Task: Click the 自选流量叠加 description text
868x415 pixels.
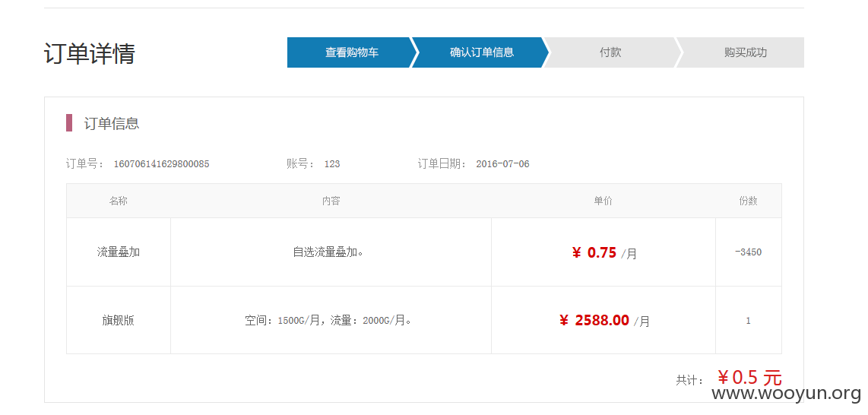Action: 328,252
